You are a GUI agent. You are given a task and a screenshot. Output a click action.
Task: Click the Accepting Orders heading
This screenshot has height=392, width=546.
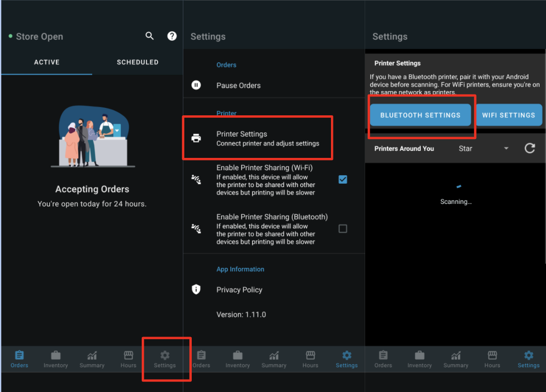tap(92, 189)
